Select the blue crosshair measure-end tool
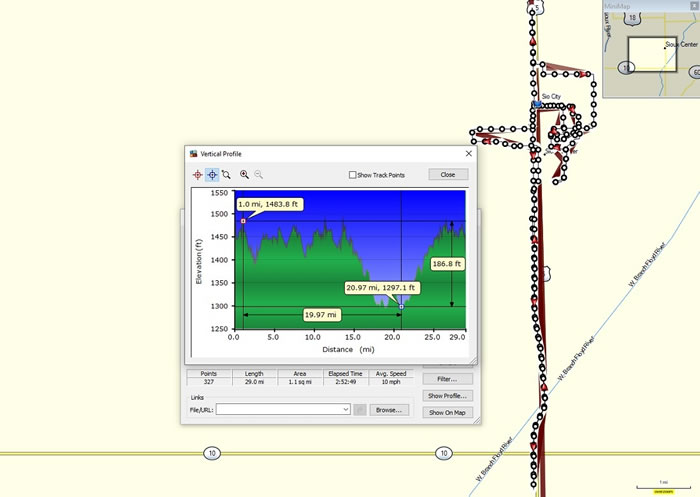 point(212,175)
